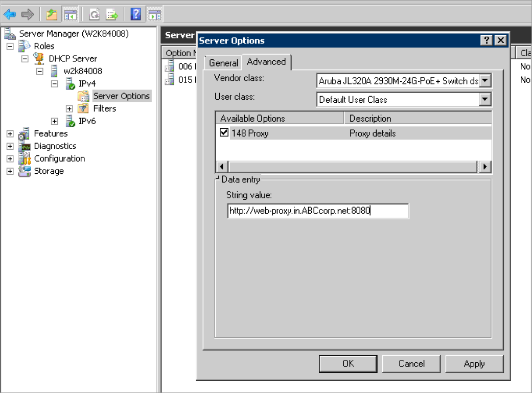This screenshot has height=393, width=532.
Task: Click the option 015 row icon
Action: [170, 79]
